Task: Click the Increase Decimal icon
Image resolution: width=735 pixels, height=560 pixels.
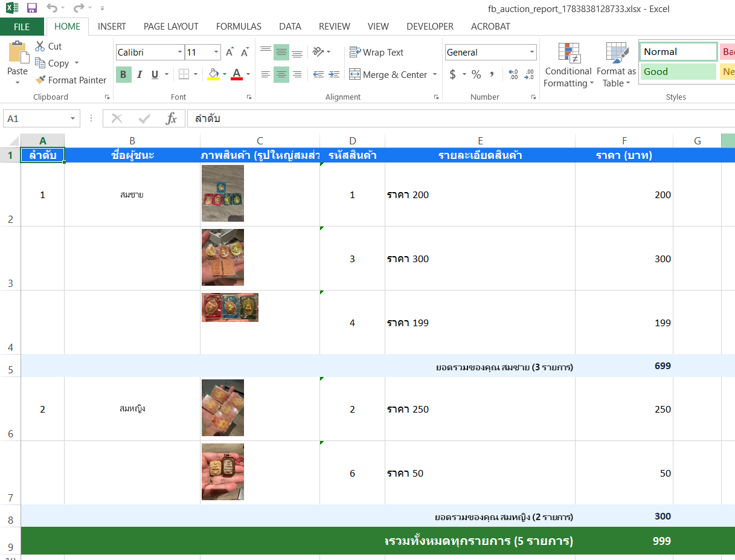Action: tap(513, 74)
